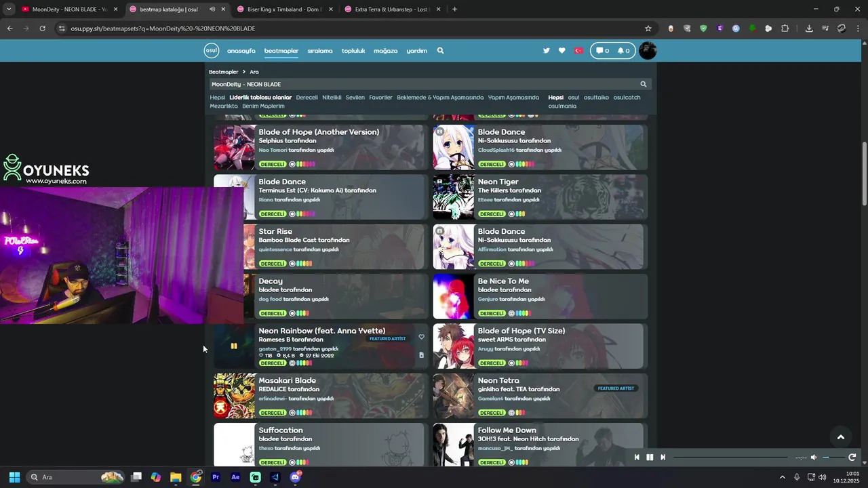Image resolution: width=868 pixels, height=488 pixels.
Task: Open Neon Tiger beatmap title
Action: (x=498, y=182)
